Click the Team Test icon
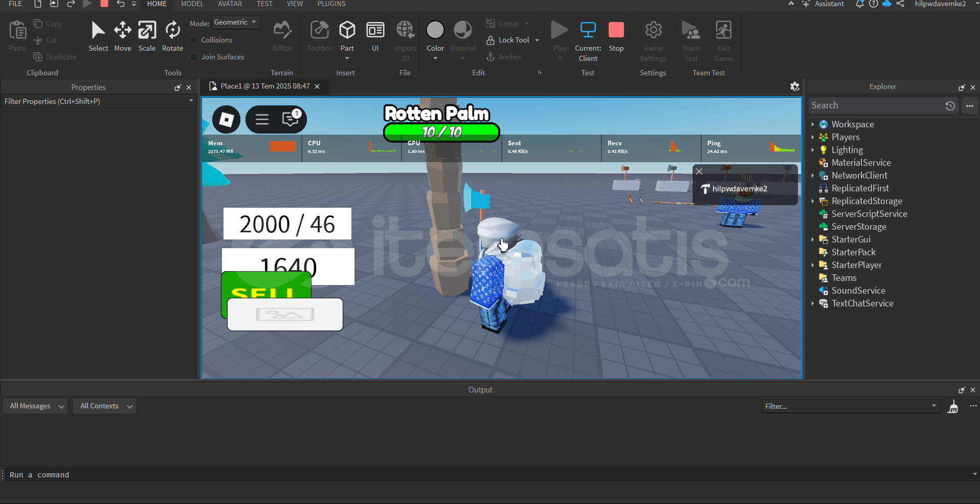The width and height of the screenshot is (980, 504). [x=691, y=30]
